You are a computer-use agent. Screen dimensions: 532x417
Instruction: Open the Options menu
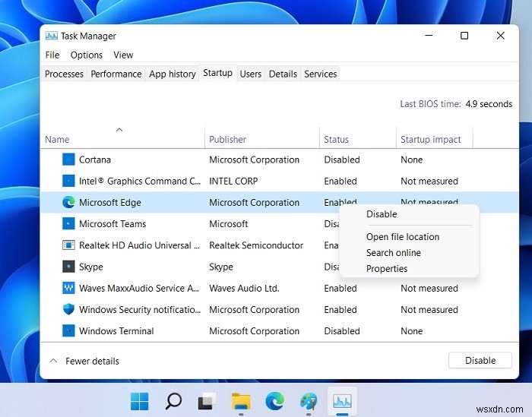87,55
